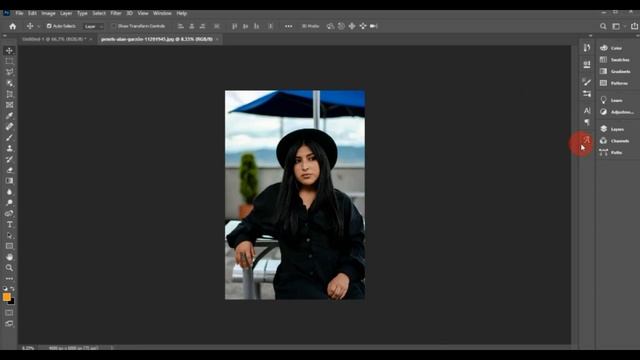Screen dimensions: 640x360
Task: Select the Blur tool
Action: (x=9, y=192)
